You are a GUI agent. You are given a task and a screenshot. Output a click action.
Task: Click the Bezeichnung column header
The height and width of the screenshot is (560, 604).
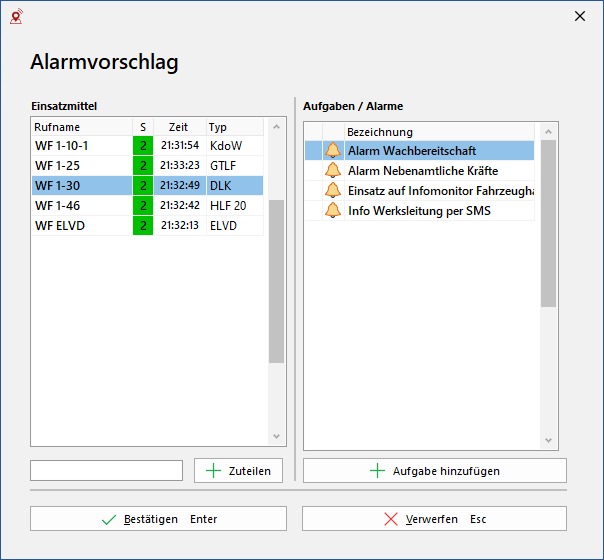point(438,132)
